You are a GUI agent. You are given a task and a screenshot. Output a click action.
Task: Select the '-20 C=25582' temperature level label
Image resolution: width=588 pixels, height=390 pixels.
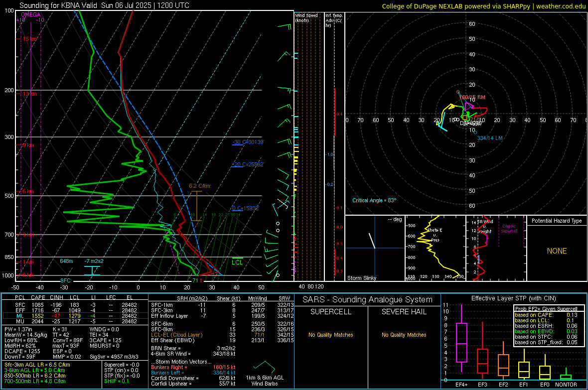(248, 165)
